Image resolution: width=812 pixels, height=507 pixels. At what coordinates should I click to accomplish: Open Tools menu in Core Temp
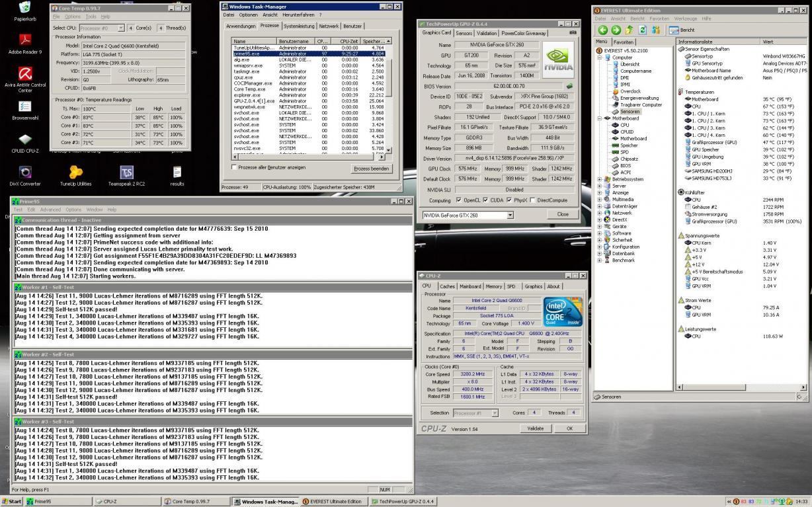click(91, 17)
